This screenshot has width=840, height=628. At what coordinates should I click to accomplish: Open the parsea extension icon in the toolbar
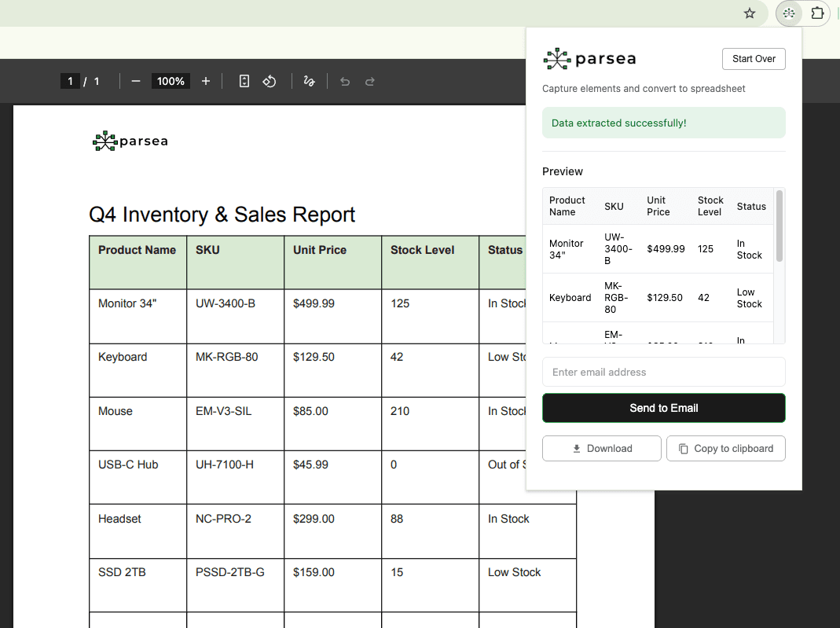coord(788,13)
